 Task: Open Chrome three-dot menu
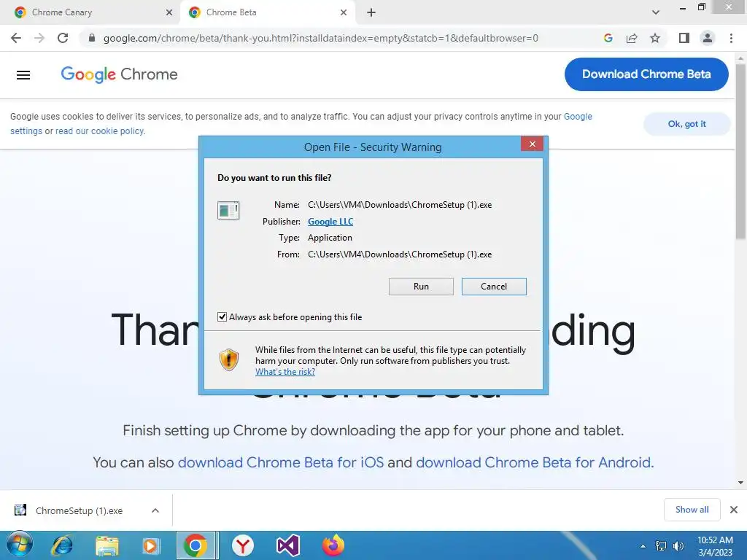click(731, 38)
